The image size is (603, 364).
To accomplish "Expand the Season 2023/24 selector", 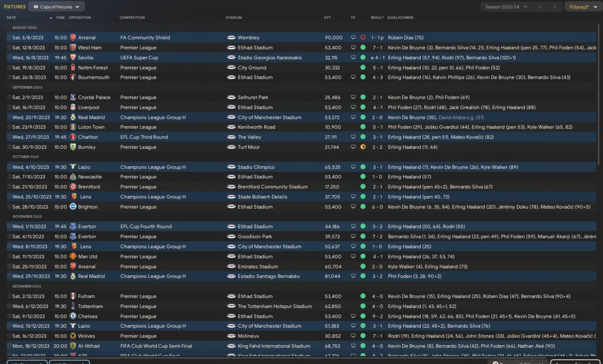I will point(506,7).
